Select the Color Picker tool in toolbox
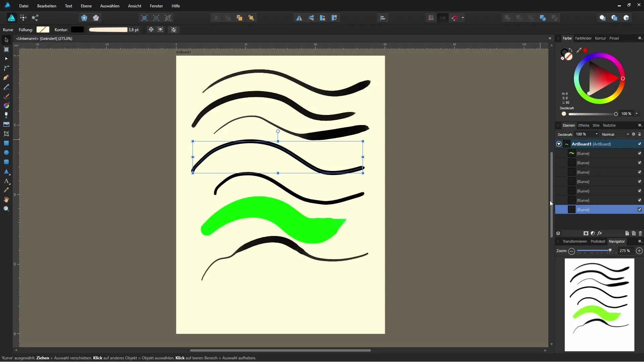 tap(6, 190)
